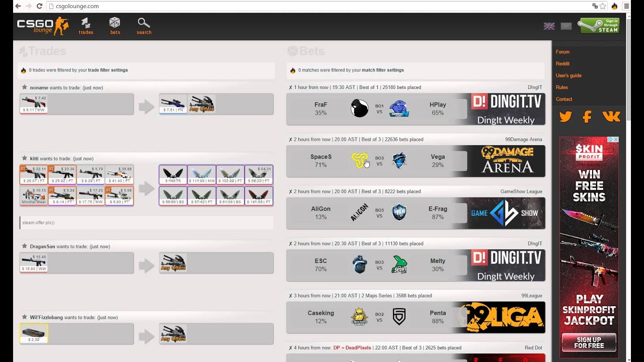Open the Reddit link
Viewport: 644px width, 362px height.
[562, 64]
